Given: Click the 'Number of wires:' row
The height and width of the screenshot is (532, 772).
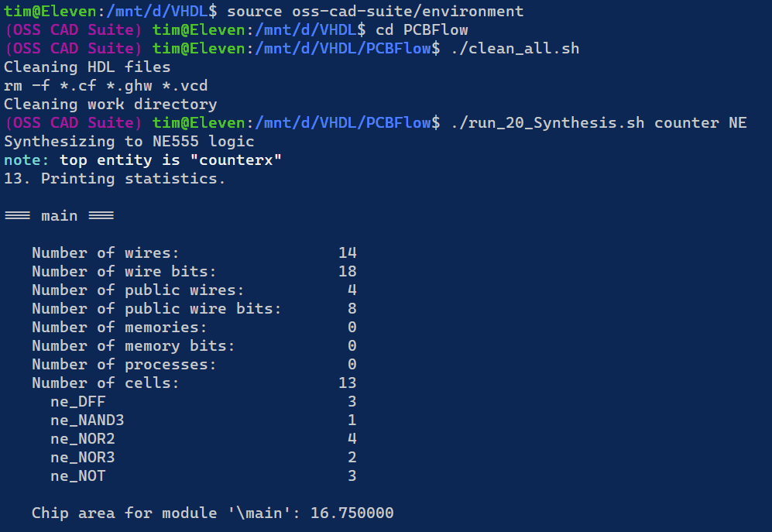Looking at the screenshot, I should click(x=105, y=253).
